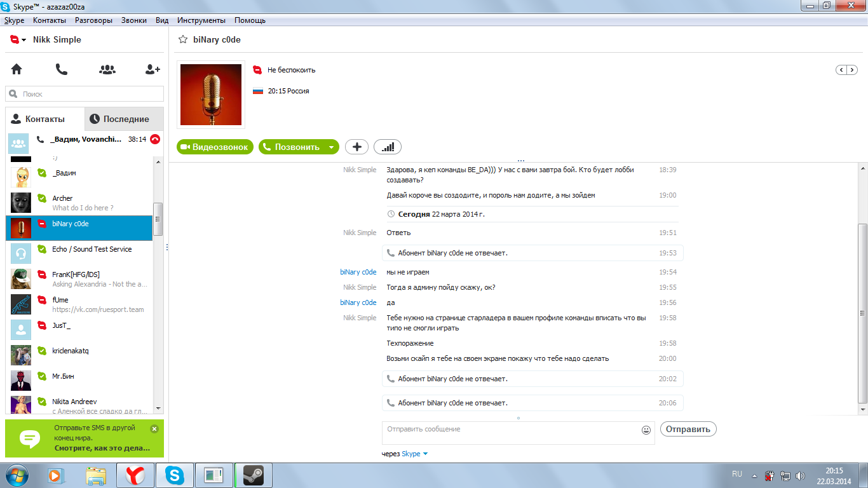
Task: Click contact list scroll down arrow
Action: click(158, 409)
